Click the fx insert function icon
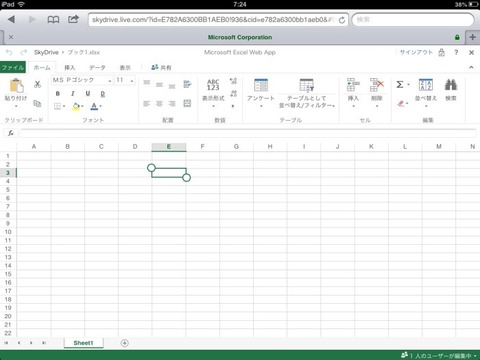 [x=11, y=133]
